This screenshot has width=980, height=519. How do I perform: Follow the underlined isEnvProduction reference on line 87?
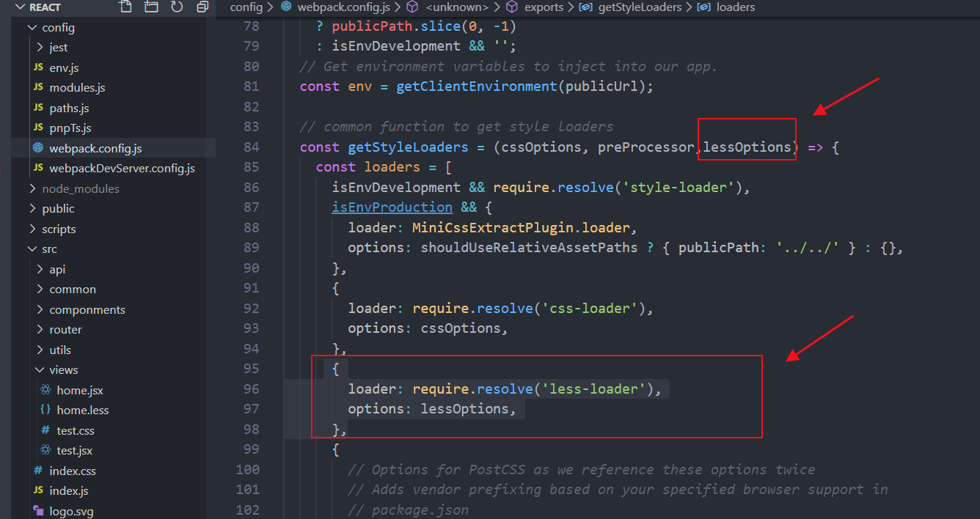(x=392, y=207)
